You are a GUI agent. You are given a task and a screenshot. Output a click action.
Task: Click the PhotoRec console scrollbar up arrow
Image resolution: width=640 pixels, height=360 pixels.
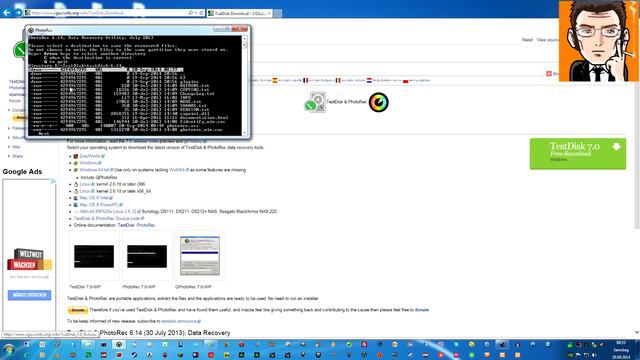pyautogui.click(x=244, y=39)
